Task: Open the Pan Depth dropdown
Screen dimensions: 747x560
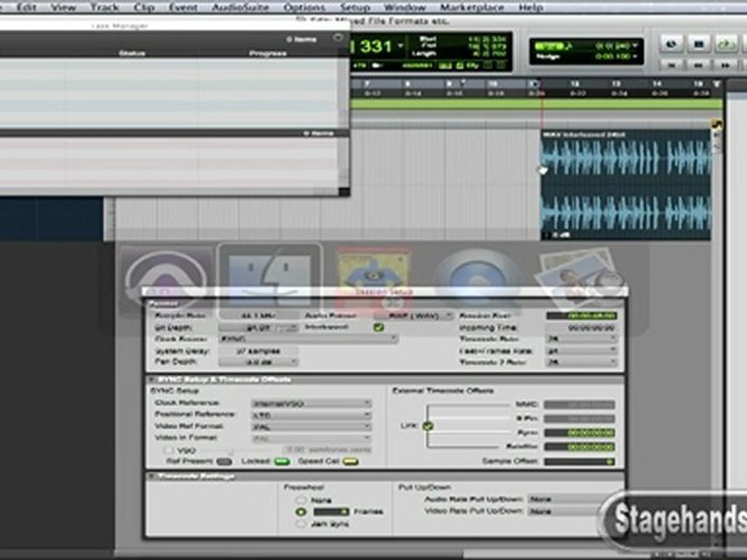Action: [258, 362]
